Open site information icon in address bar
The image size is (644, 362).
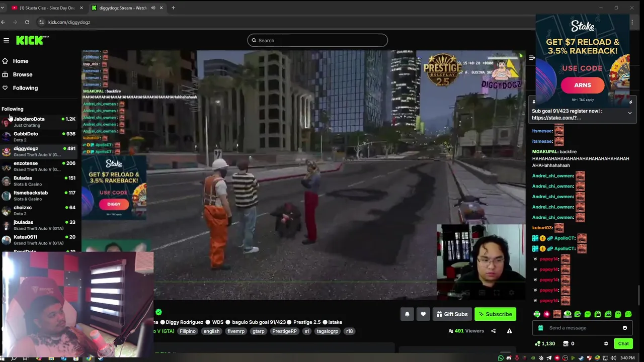[41, 22]
